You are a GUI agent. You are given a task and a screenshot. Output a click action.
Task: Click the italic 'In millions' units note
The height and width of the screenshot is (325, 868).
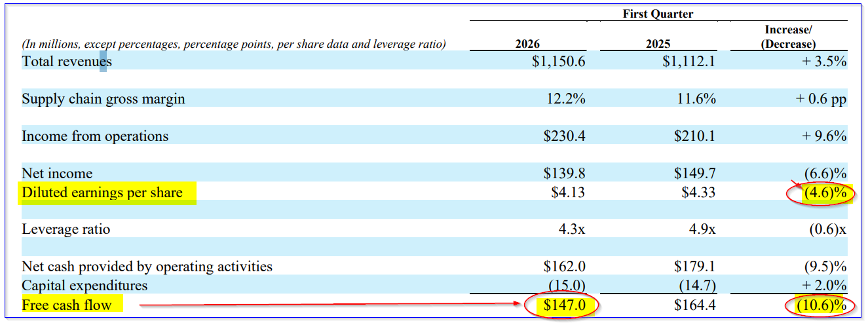point(234,45)
